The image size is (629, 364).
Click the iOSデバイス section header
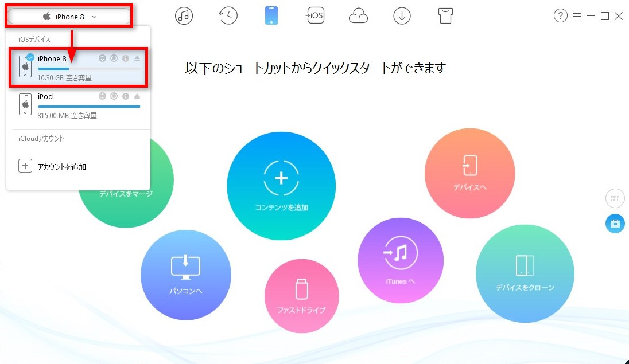point(34,40)
